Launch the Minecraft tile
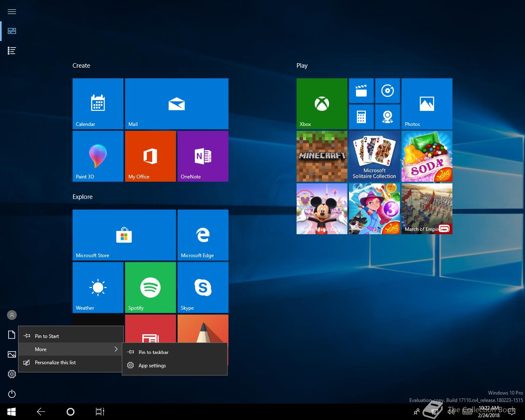The height and width of the screenshot is (420, 525). click(x=322, y=156)
